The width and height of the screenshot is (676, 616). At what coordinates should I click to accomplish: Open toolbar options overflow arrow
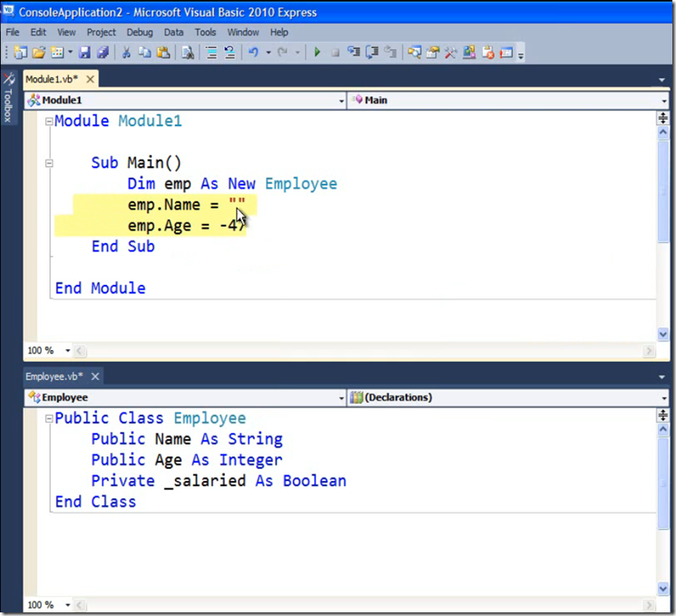coord(521,54)
